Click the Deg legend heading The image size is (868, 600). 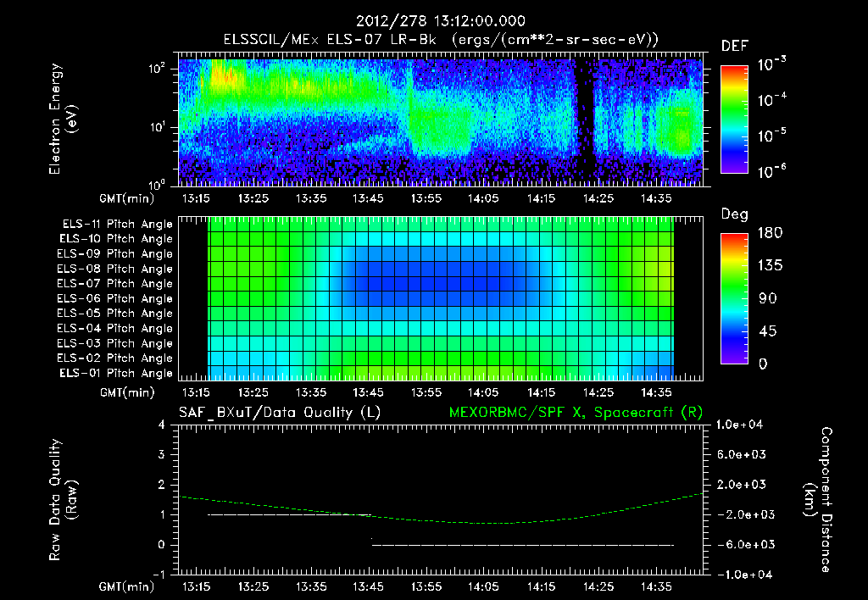(735, 214)
